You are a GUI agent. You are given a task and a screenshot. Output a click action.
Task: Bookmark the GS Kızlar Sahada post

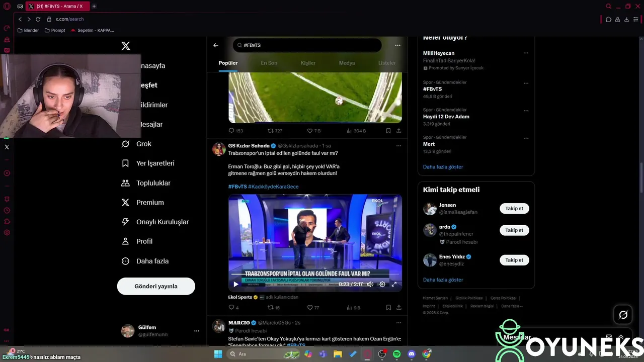388,308
